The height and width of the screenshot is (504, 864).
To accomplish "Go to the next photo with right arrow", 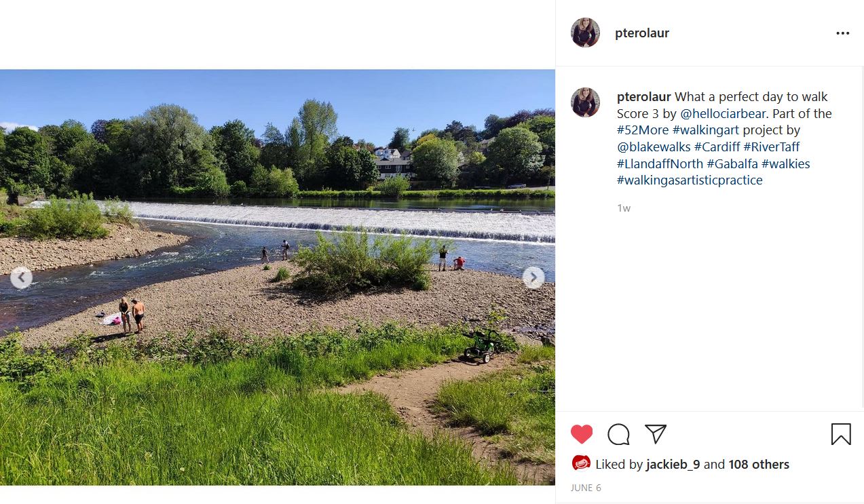I will tap(533, 277).
